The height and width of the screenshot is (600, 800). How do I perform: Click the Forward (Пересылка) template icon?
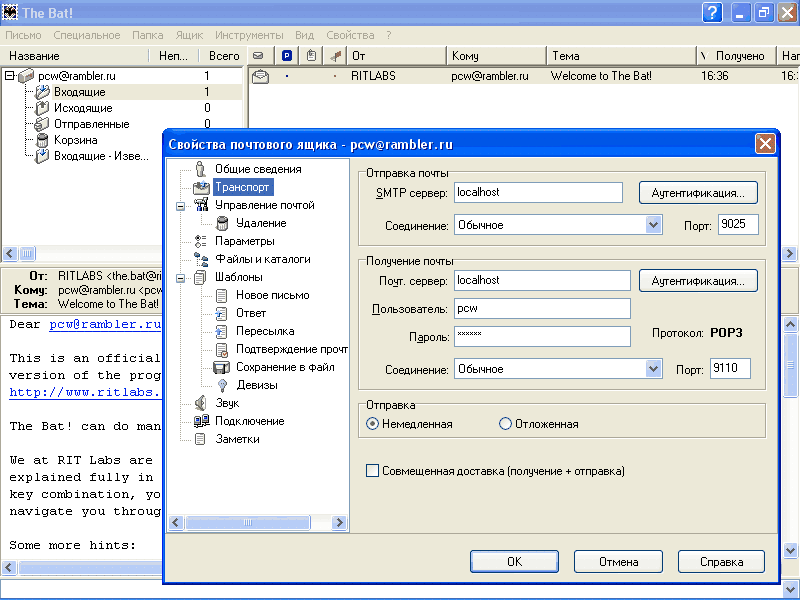(x=221, y=331)
